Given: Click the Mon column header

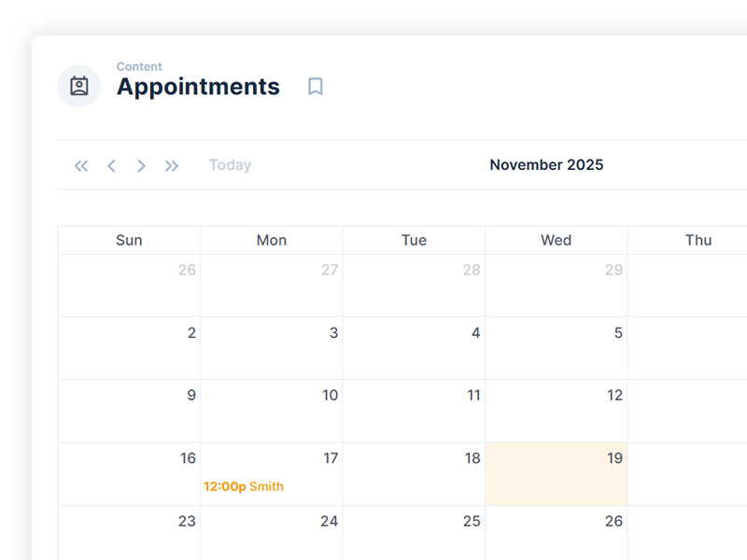Looking at the screenshot, I should tap(272, 240).
